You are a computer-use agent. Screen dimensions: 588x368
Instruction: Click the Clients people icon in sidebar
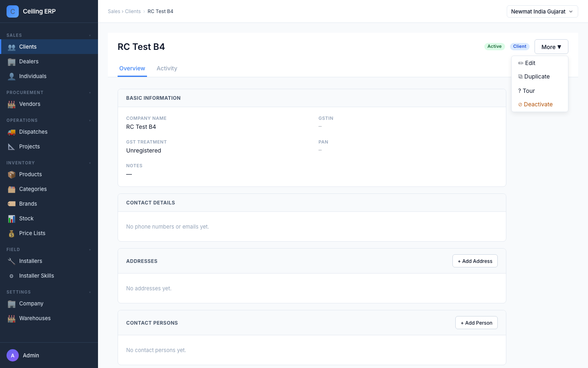pyautogui.click(x=11, y=47)
